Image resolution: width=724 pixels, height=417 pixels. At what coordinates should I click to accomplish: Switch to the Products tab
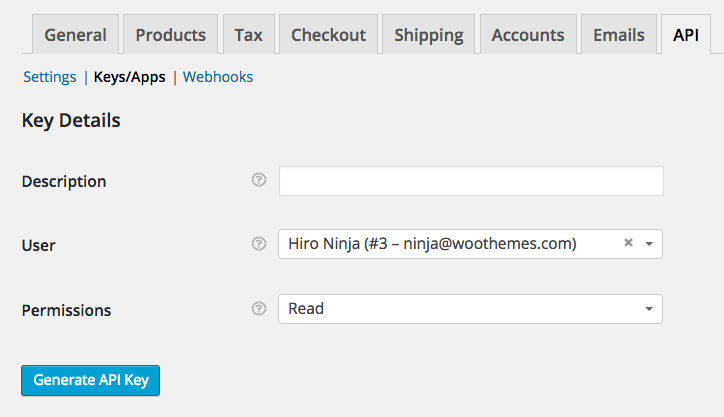[x=170, y=35]
